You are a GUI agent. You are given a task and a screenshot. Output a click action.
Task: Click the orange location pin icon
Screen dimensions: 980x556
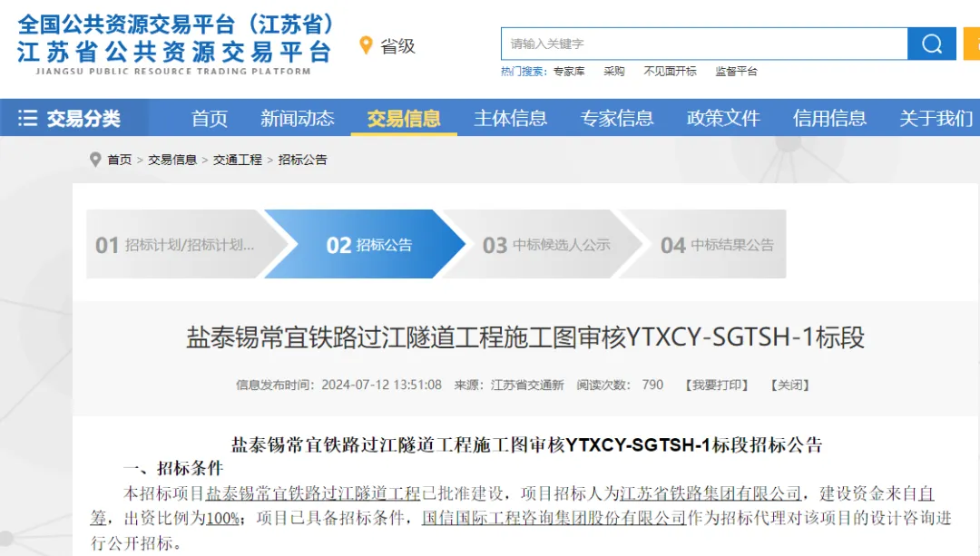pos(366,45)
